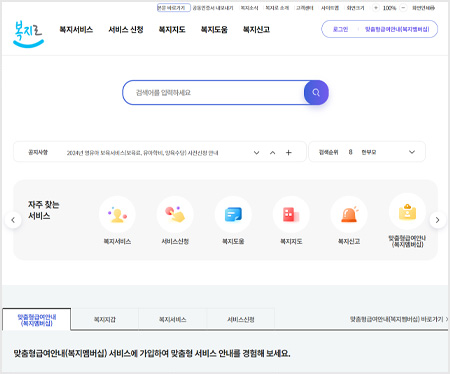The height and width of the screenshot is (374, 450).
Task: Open the 복지로 소개 top link
Action: click(277, 8)
